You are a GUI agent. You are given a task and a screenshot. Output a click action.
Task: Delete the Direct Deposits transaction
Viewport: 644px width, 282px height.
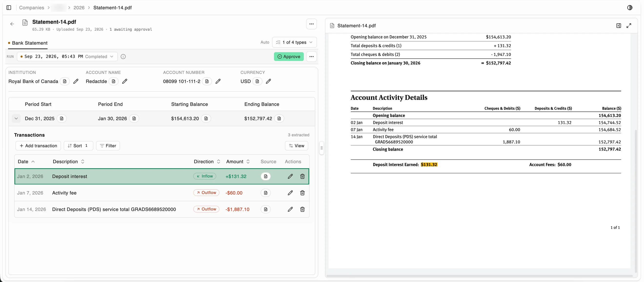click(302, 209)
